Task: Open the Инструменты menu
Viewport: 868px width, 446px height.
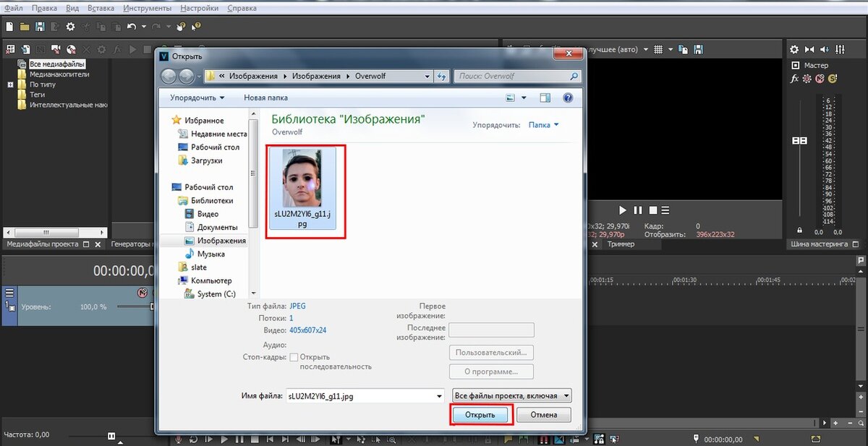Action: point(148,8)
